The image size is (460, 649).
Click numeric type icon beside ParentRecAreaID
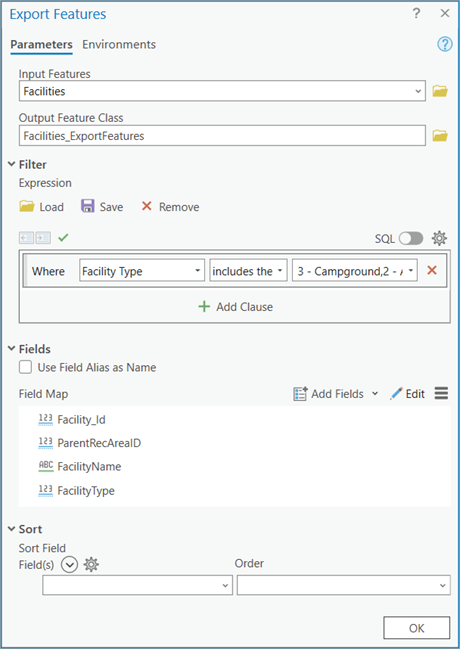coord(46,443)
